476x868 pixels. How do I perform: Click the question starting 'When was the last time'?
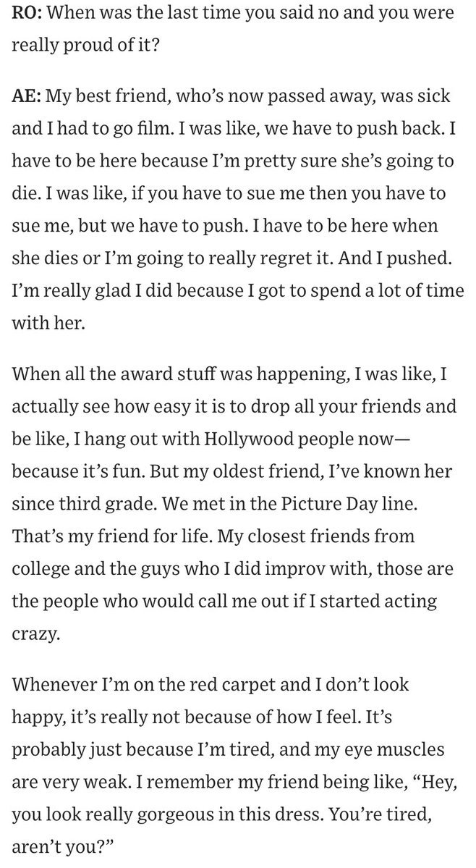click(x=233, y=28)
